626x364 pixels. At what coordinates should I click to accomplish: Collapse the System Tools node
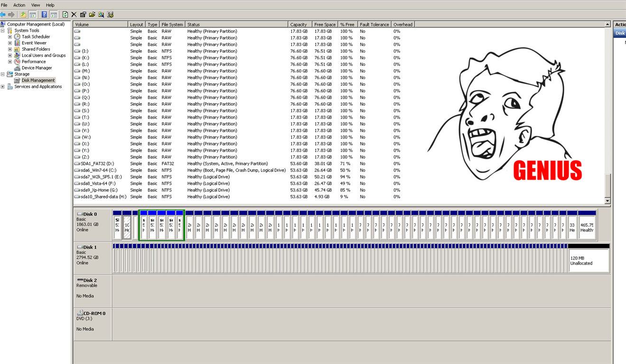click(3, 30)
